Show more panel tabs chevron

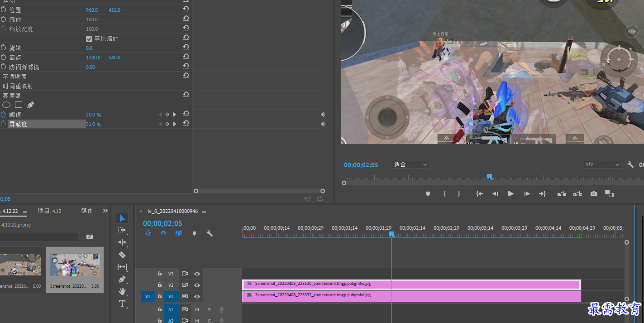[x=105, y=211]
